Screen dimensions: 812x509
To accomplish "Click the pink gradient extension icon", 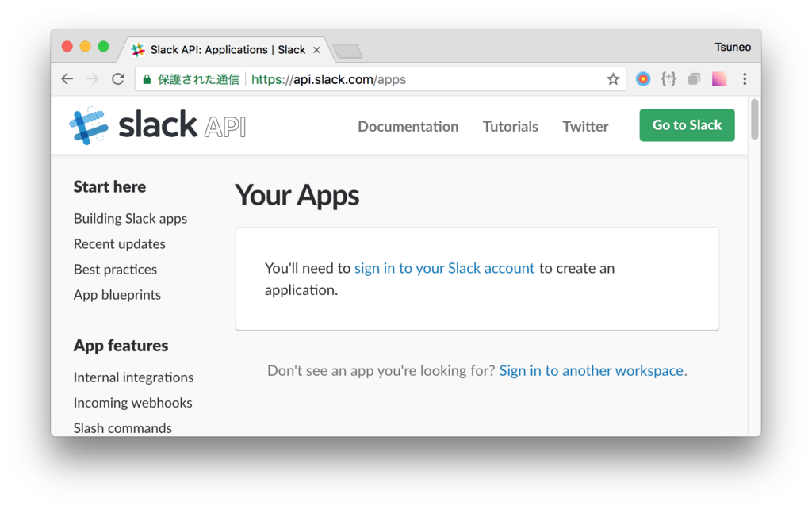I will [719, 79].
